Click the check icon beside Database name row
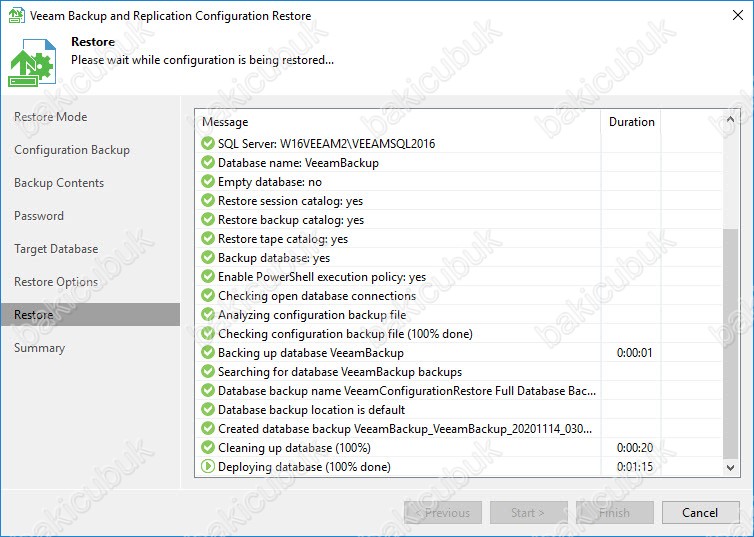Viewport: 754px width, 537px height. point(208,162)
